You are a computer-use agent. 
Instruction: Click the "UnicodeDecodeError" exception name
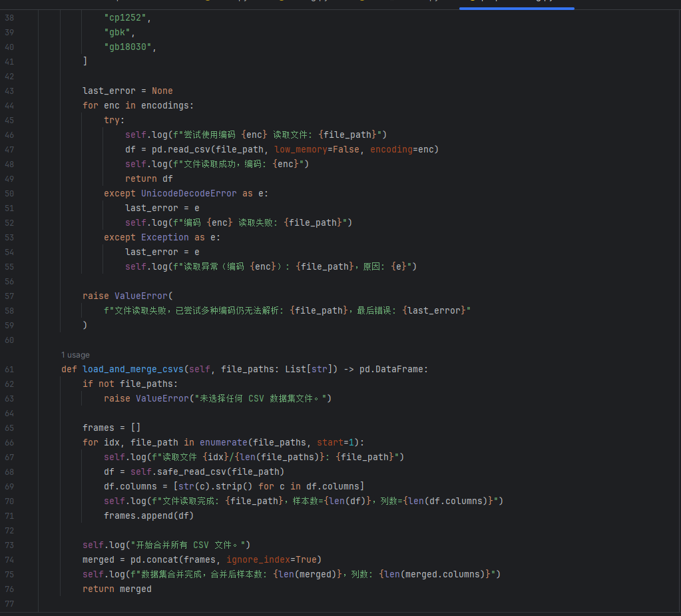(x=189, y=193)
